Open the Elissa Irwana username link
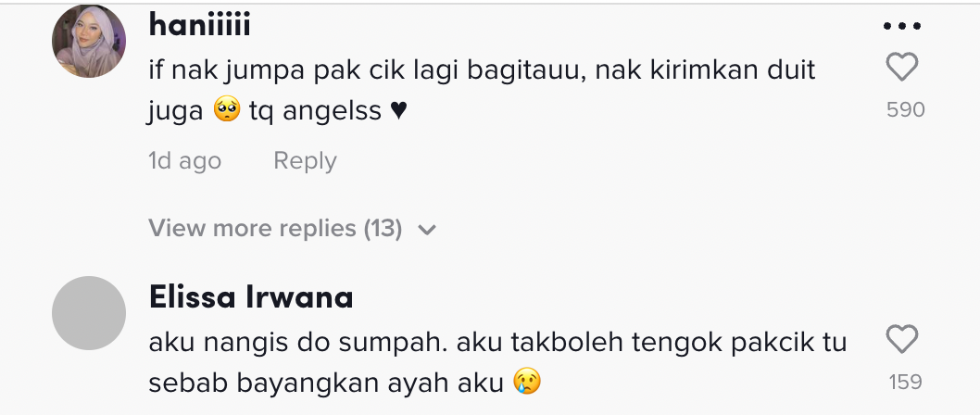980x415 pixels. (x=250, y=298)
